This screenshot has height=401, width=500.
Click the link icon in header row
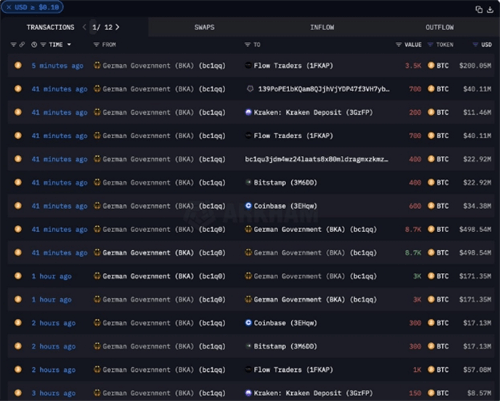22,45
